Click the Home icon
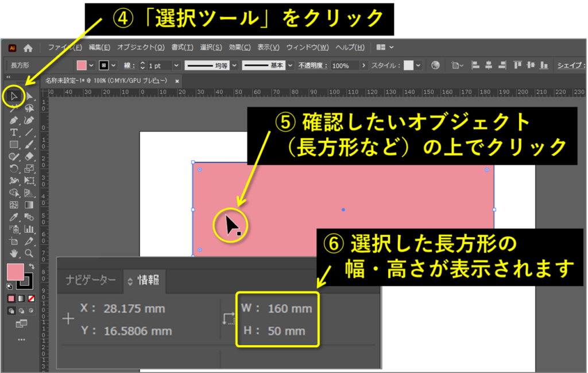 coord(28,48)
